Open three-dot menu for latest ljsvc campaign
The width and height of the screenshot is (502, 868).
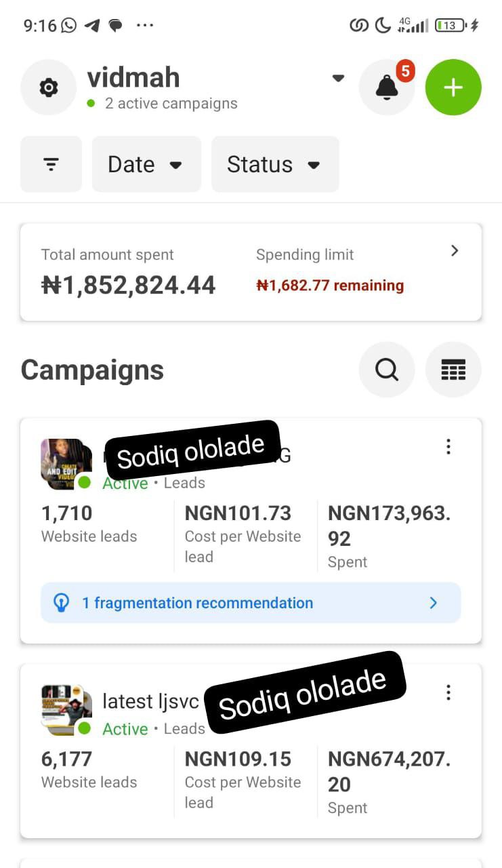pos(448,692)
